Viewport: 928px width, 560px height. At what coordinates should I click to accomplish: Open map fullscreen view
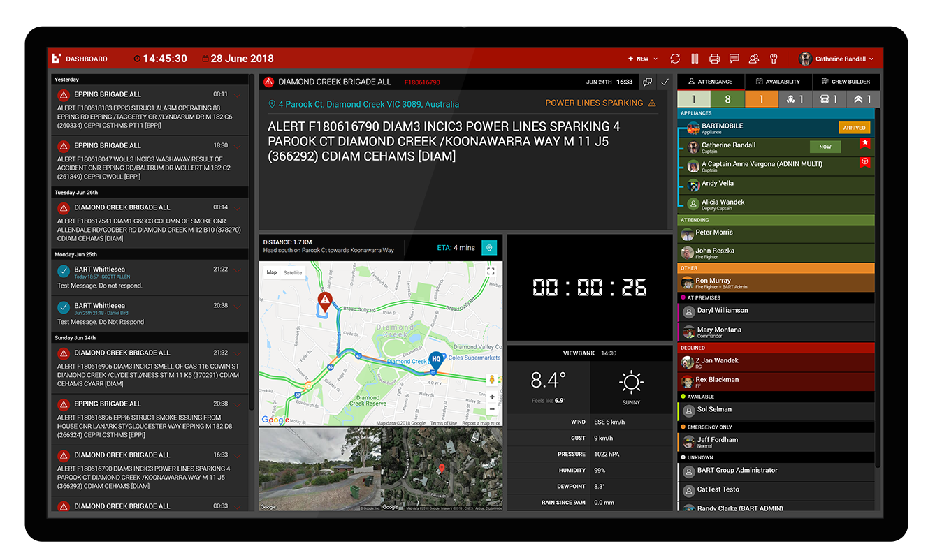(491, 272)
